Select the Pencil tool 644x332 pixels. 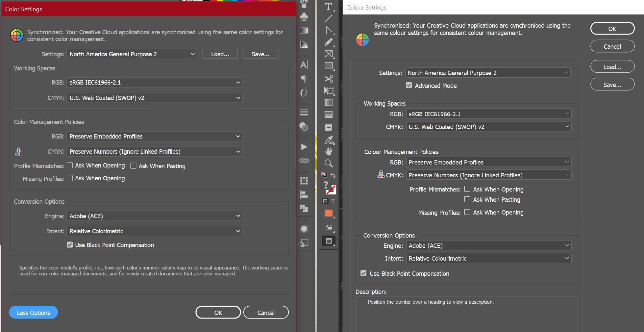[329, 42]
